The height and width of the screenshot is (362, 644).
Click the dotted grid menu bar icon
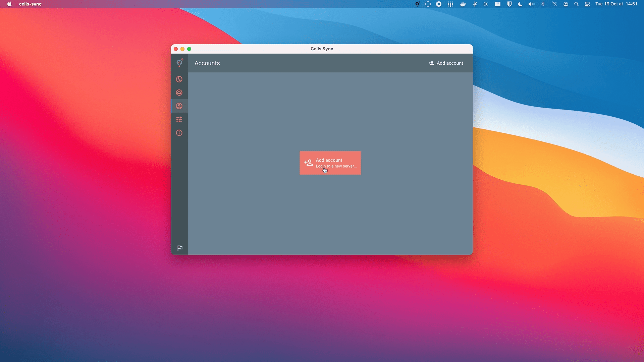tap(450, 4)
